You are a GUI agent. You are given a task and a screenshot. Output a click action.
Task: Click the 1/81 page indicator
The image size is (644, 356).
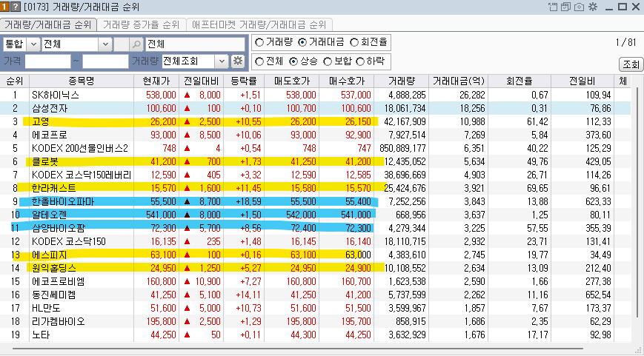(x=626, y=42)
